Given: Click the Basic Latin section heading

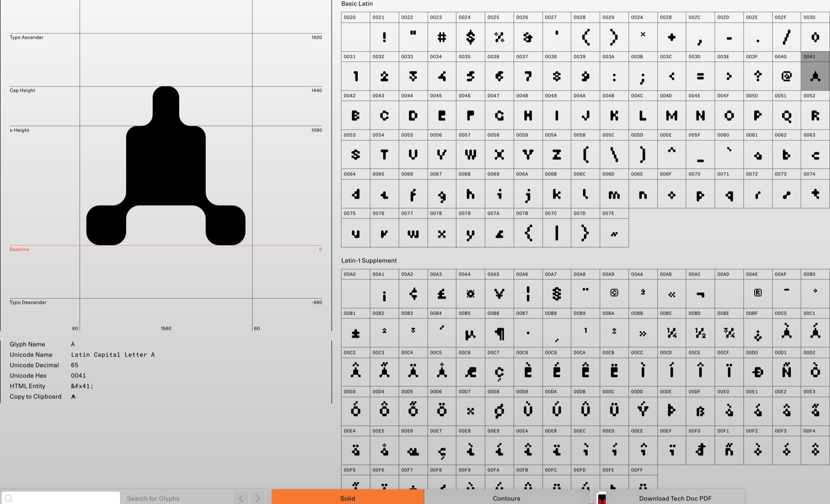Looking at the screenshot, I should tap(357, 4).
